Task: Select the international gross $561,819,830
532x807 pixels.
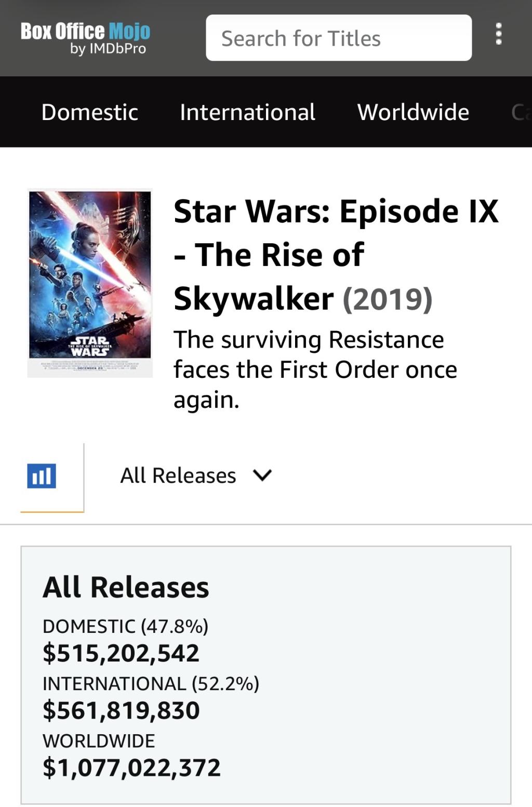Action: 121,710
